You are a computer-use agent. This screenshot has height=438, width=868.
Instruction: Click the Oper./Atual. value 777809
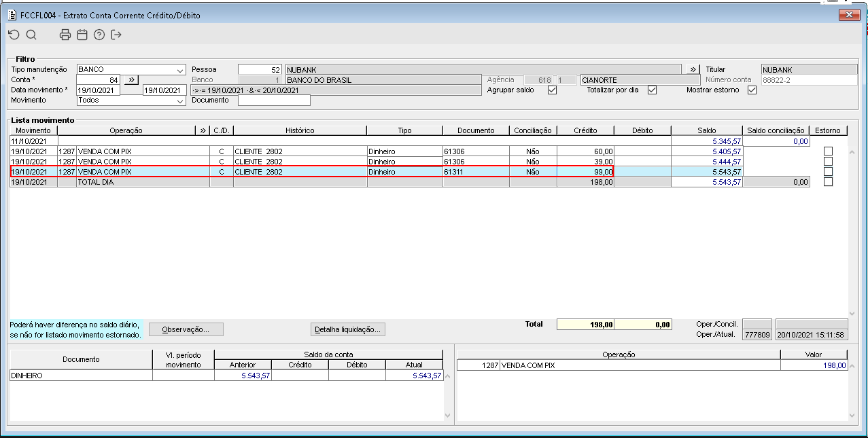point(757,335)
